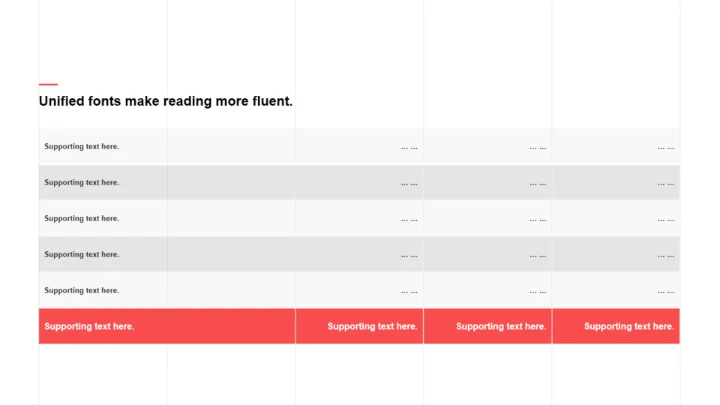Click 'Supporting text here.' in the fourth table row
The image size is (720, 405).
[x=81, y=255]
